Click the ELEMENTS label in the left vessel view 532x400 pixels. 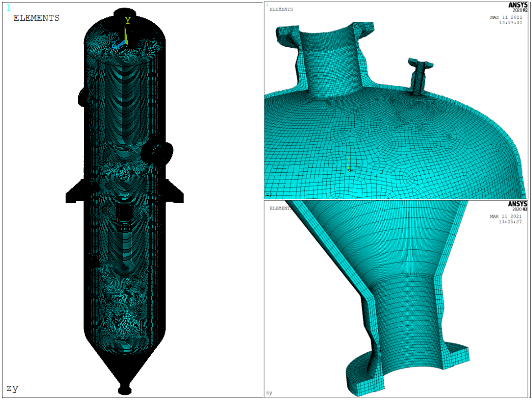(36, 18)
